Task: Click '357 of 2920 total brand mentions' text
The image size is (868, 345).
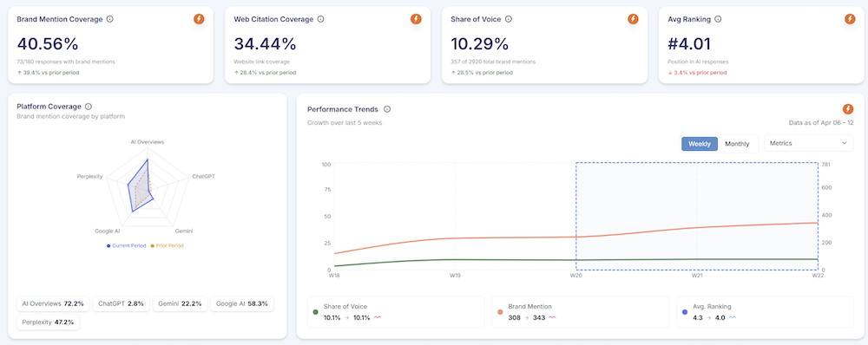Action: (493, 62)
